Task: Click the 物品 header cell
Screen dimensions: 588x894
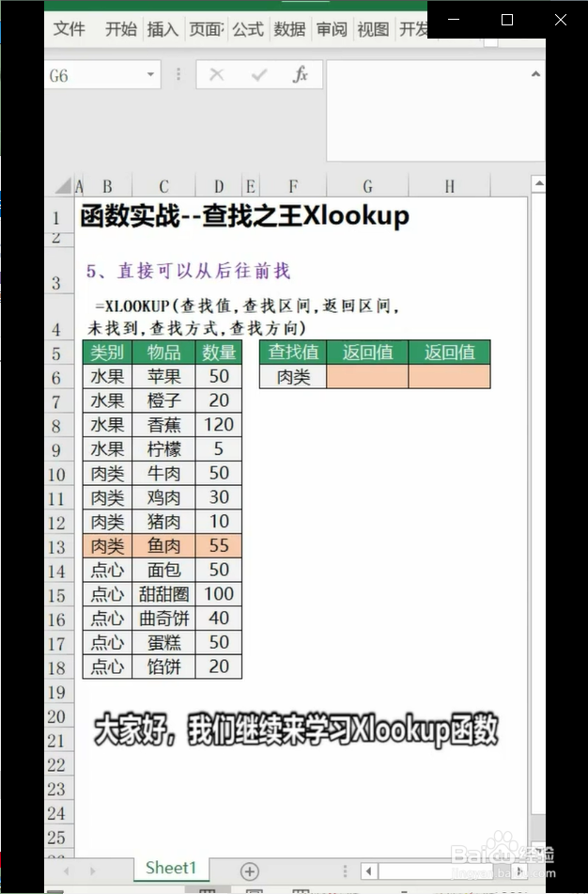Action: coord(163,353)
